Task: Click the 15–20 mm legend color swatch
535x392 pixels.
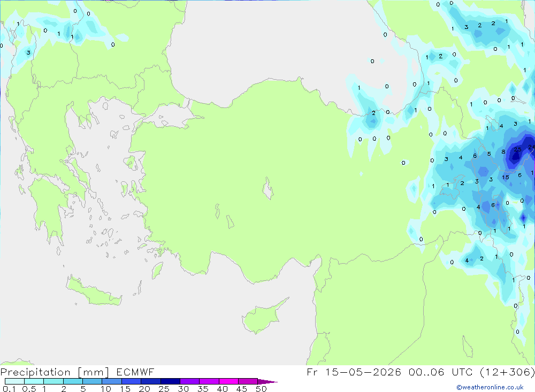Action: point(132,381)
